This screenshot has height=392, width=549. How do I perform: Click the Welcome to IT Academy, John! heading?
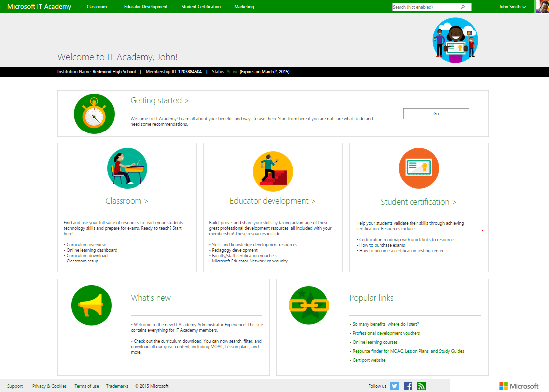[118, 57]
